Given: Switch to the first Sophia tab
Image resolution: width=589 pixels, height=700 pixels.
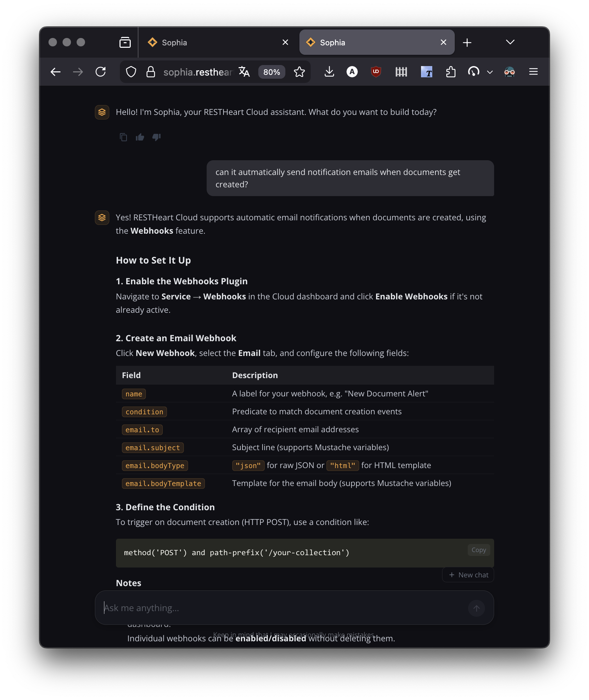Looking at the screenshot, I should (197, 42).
